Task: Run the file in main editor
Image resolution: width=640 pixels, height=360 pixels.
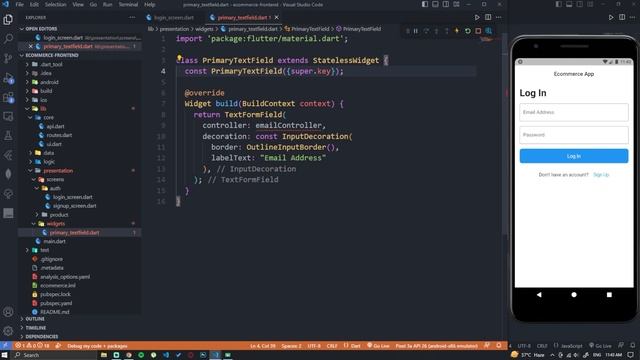Action: 477,18
